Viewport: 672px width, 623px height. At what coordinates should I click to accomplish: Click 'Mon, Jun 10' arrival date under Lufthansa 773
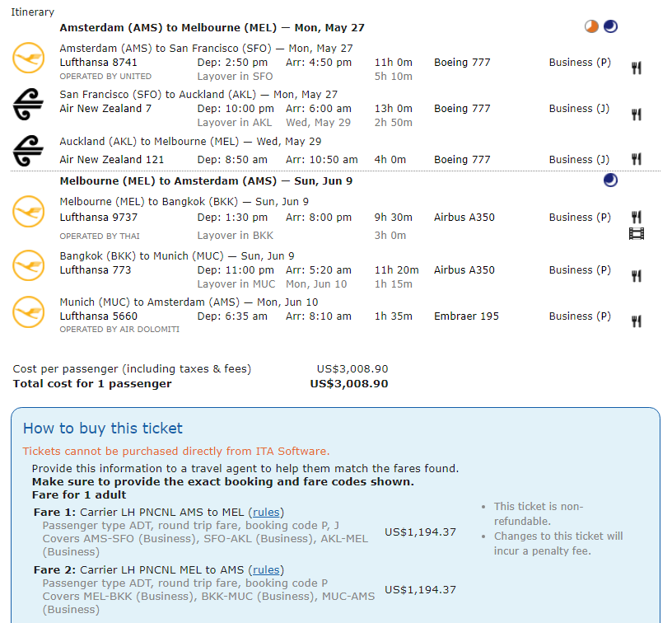tap(316, 284)
